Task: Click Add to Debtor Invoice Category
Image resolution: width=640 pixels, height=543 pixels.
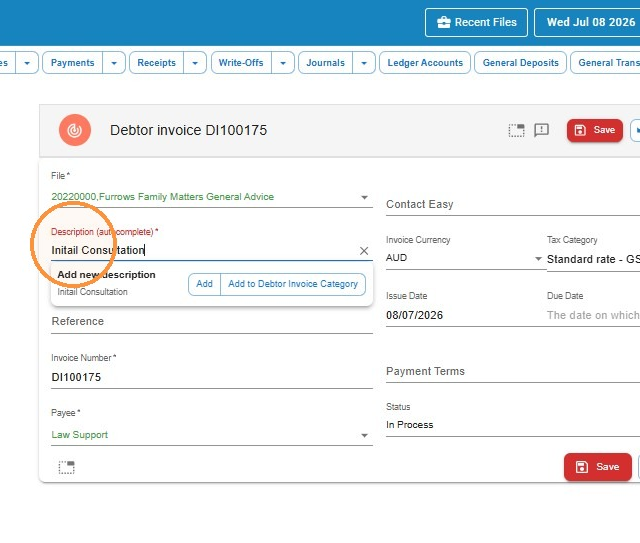Action: [x=293, y=284]
